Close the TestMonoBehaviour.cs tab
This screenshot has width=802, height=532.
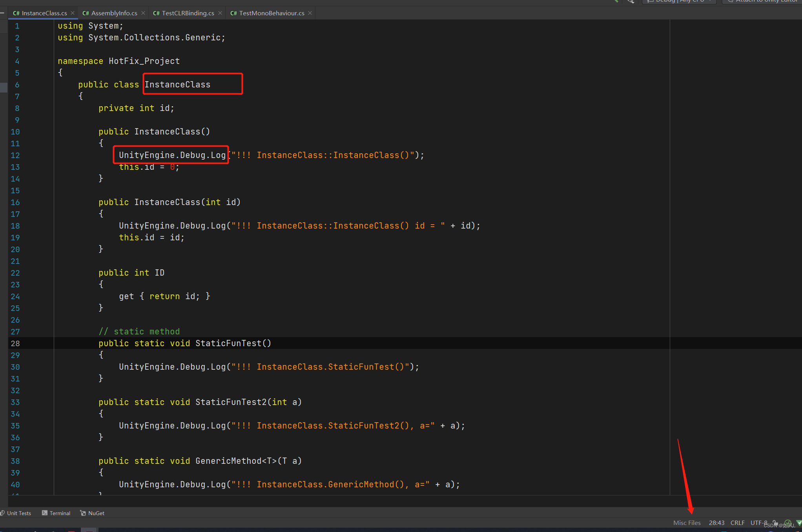coord(310,13)
